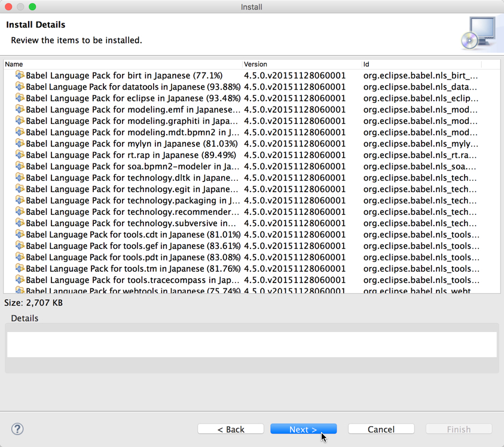Click the version cell of the tools.gef row
The width and height of the screenshot is (504, 447).
tap(294, 246)
